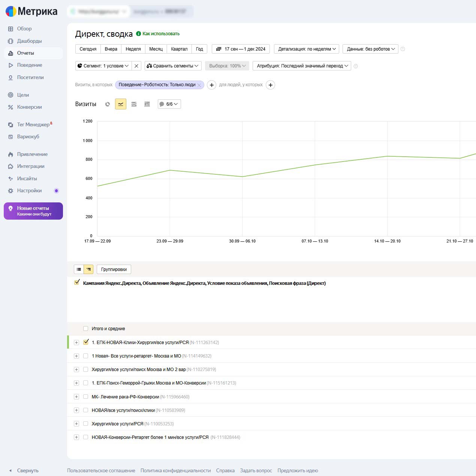Viewport: 476px width, 476px height.
Task: Select the column chart view icon
Action: click(x=147, y=104)
